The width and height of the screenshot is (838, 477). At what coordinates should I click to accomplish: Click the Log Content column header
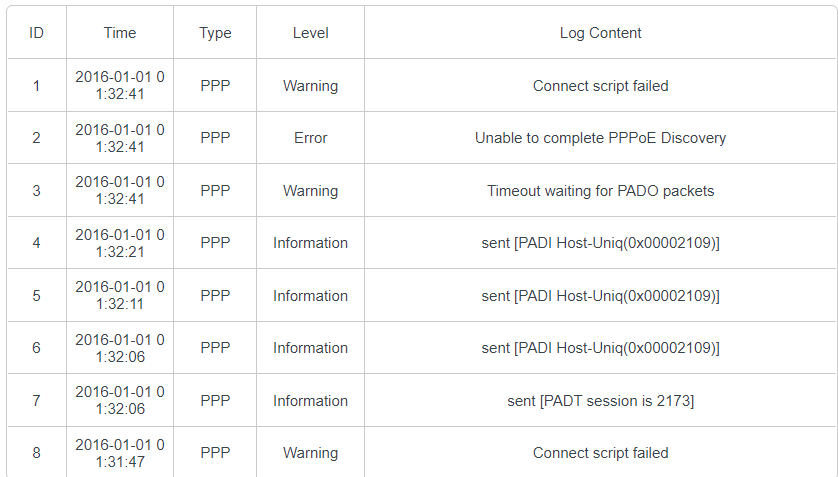[x=600, y=33]
